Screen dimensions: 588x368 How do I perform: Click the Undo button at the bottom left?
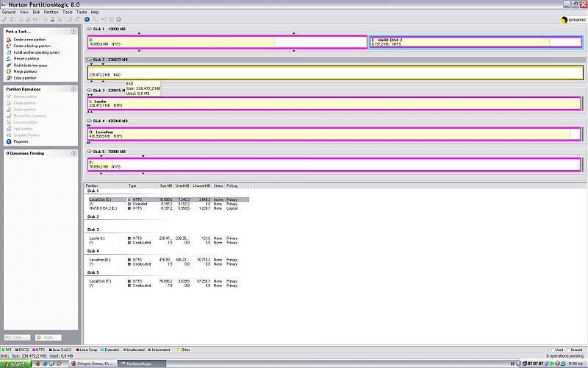(17, 337)
